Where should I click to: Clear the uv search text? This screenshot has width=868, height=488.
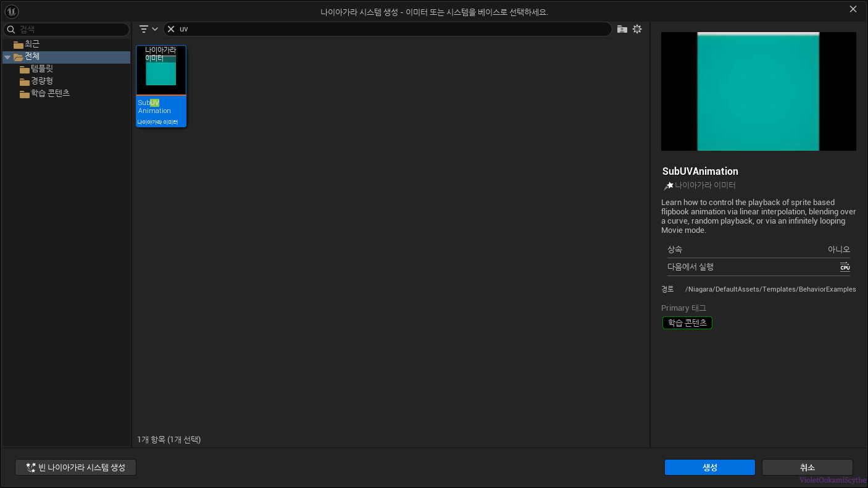coord(171,29)
